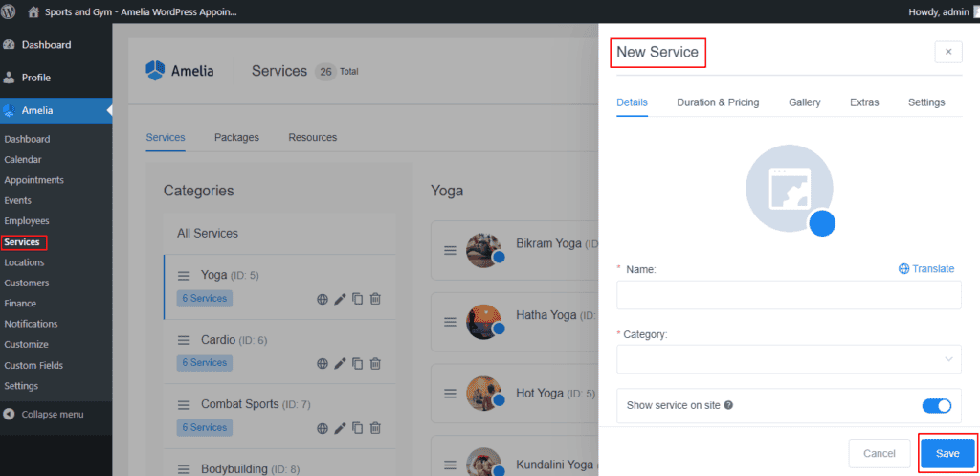Click the Translate link beside Name
This screenshot has height=476, width=980.
(925, 269)
